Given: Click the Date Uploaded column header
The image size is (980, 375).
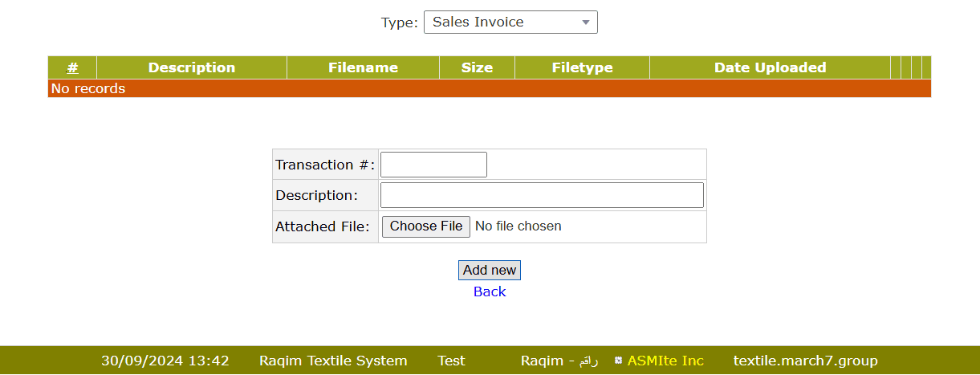Looking at the screenshot, I should (x=770, y=67).
